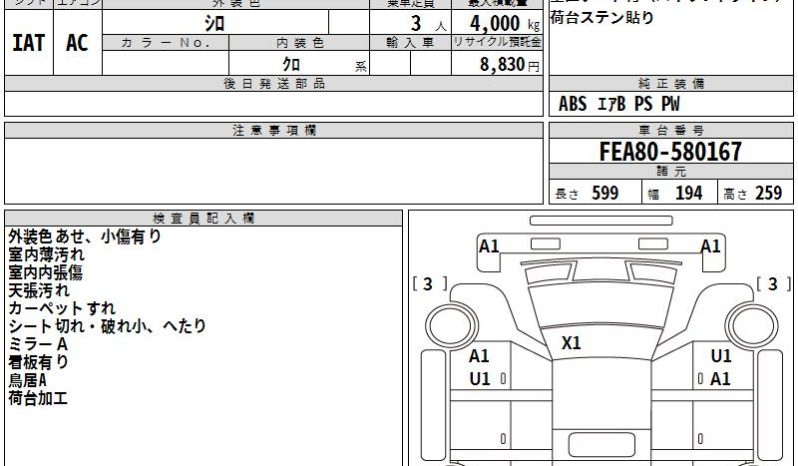The width and height of the screenshot is (798, 466).
Task: Select the right headlight circle in the diagram
Action: (752, 326)
